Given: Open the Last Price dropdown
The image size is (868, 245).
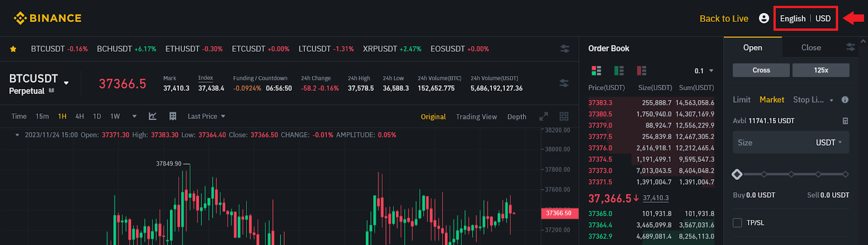Looking at the screenshot, I should pyautogui.click(x=206, y=116).
